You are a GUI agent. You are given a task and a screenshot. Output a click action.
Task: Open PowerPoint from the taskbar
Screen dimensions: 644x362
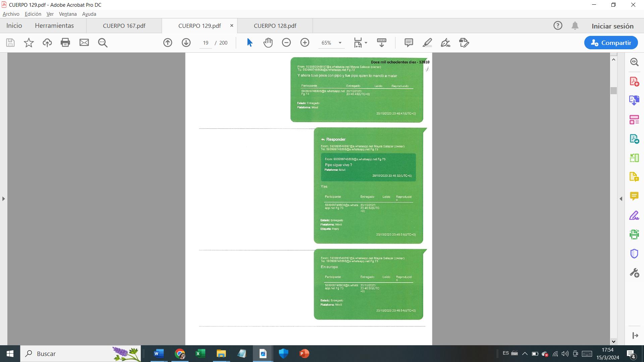click(304, 354)
